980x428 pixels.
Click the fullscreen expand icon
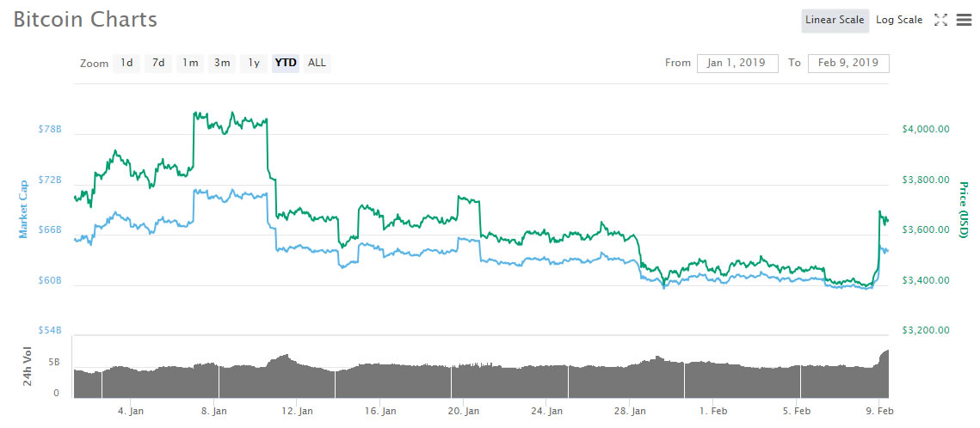tap(940, 20)
